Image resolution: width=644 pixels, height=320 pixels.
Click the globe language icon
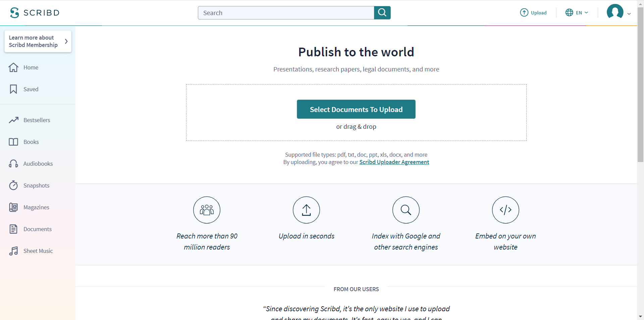click(x=569, y=13)
